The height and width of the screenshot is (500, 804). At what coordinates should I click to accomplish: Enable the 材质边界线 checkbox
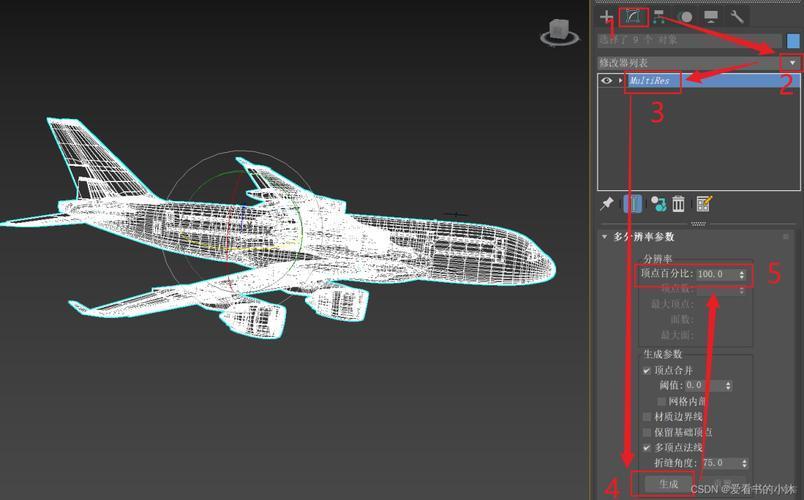647,416
